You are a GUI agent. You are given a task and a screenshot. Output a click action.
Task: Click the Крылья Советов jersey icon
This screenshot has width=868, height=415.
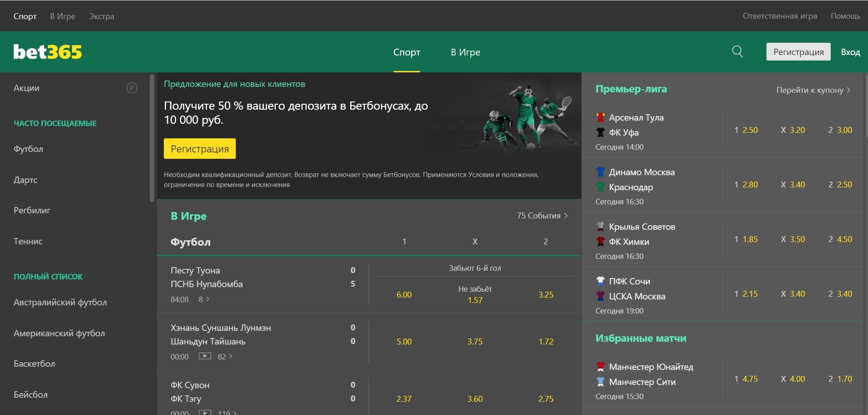[600, 227]
